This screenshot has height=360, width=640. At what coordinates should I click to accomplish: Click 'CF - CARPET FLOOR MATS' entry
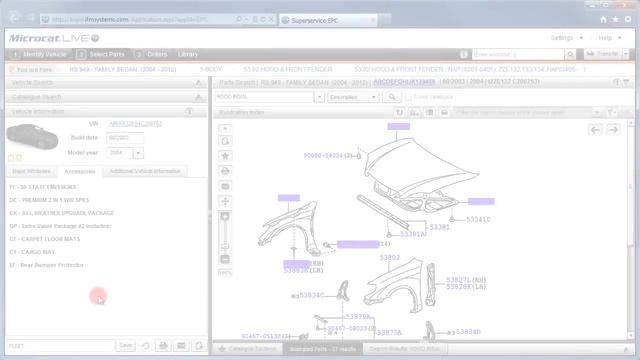coord(45,239)
